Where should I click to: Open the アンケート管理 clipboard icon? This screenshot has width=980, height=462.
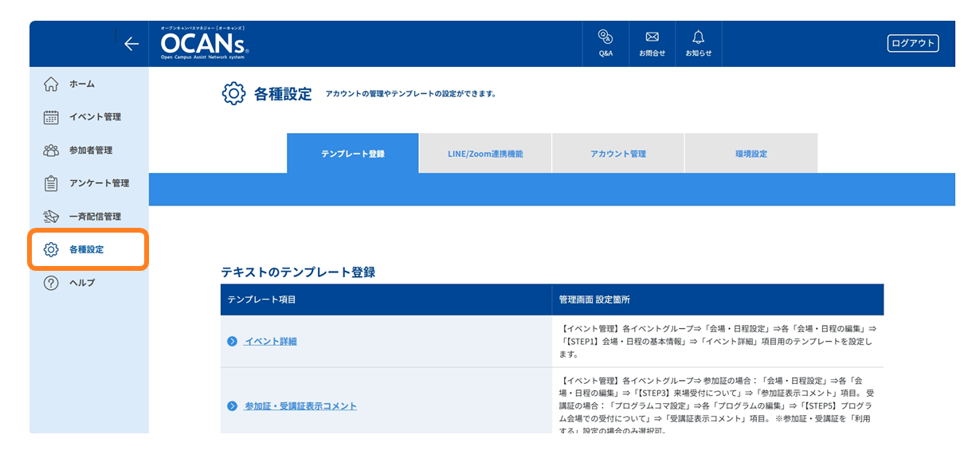click(51, 183)
